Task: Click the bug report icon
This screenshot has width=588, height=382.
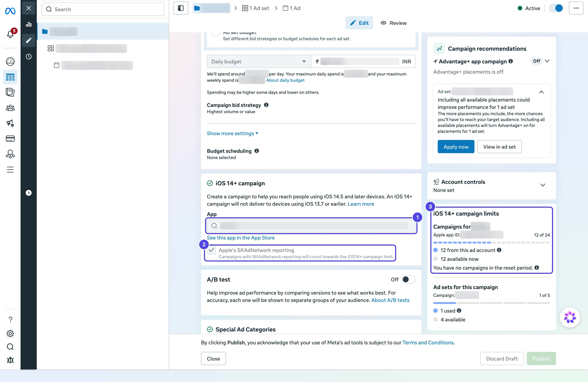Action: (x=10, y=360)
